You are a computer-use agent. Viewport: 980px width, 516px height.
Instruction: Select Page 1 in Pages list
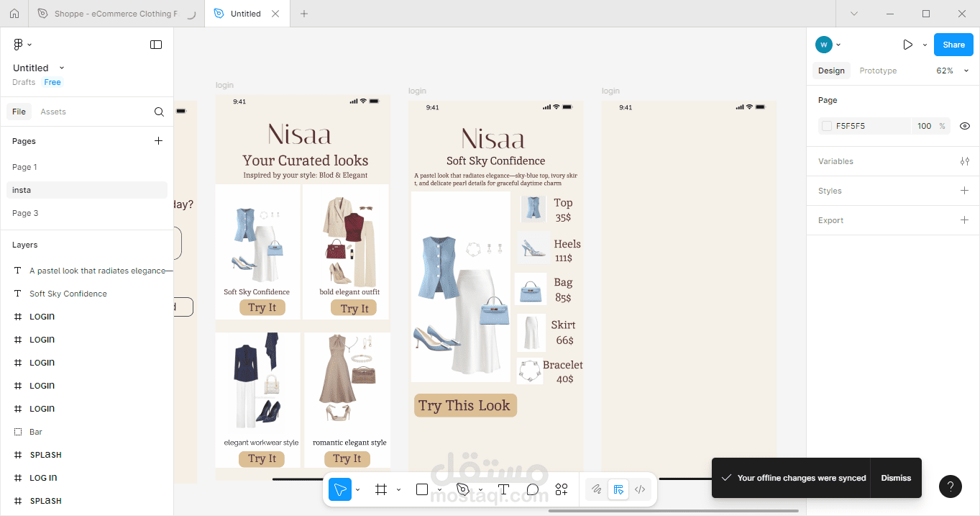[86, 167]
